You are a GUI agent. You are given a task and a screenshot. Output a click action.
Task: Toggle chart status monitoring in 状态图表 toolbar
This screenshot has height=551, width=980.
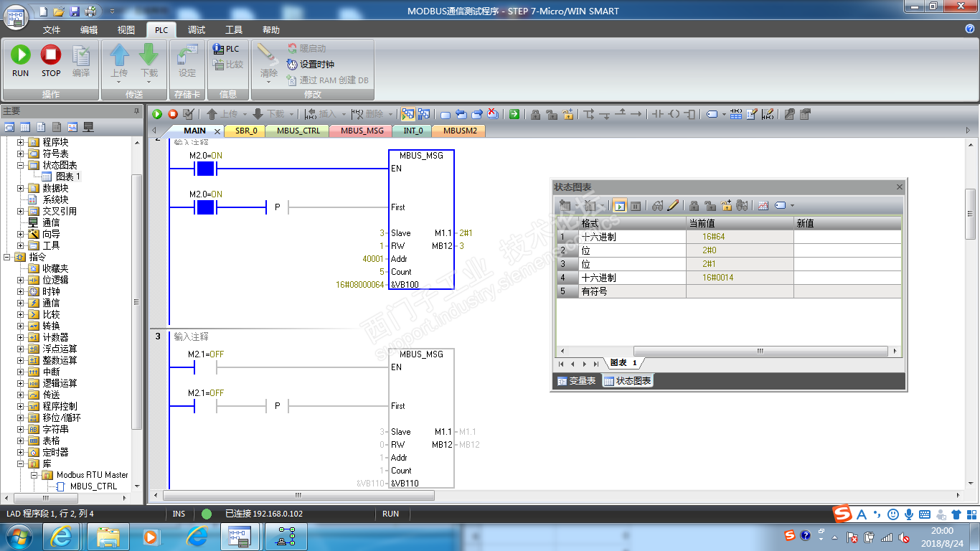point(619,206)
